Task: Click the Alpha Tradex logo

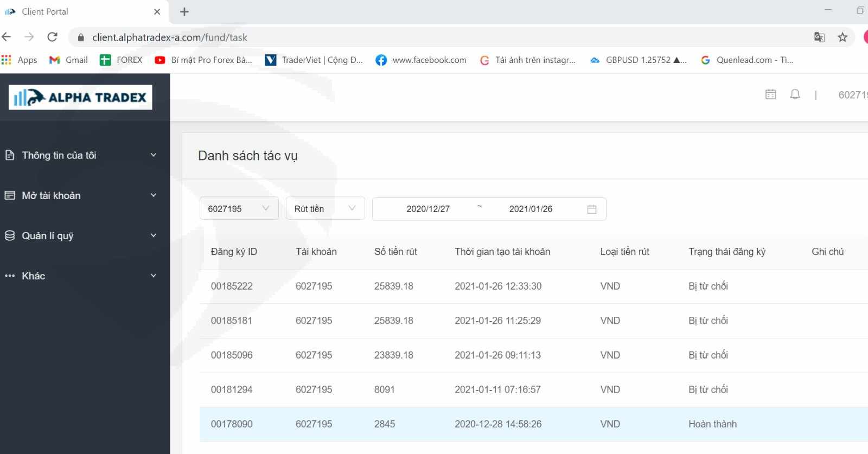Action: [80, 98]
